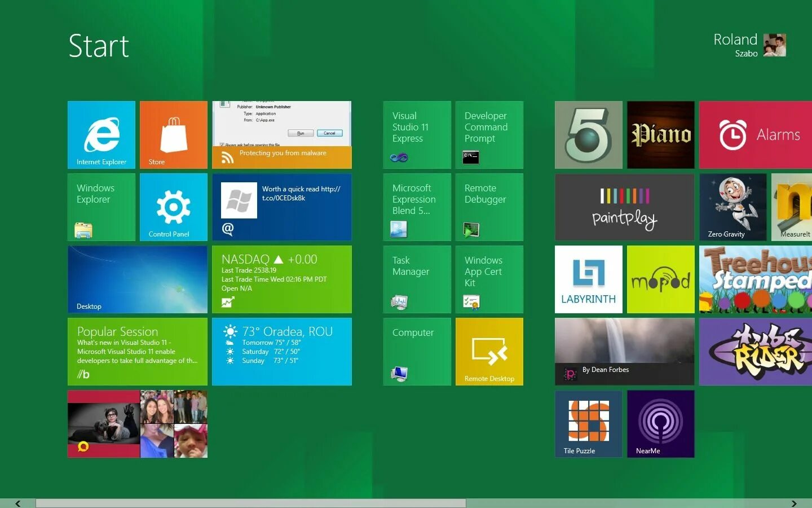Open the picture tile By Dean Forbes

(x=625, y=352)
